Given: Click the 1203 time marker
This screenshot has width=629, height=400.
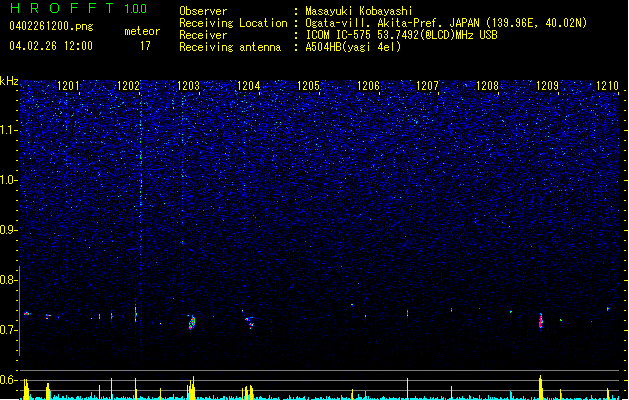Looking at the screenshot, I should tap(189, 86).
